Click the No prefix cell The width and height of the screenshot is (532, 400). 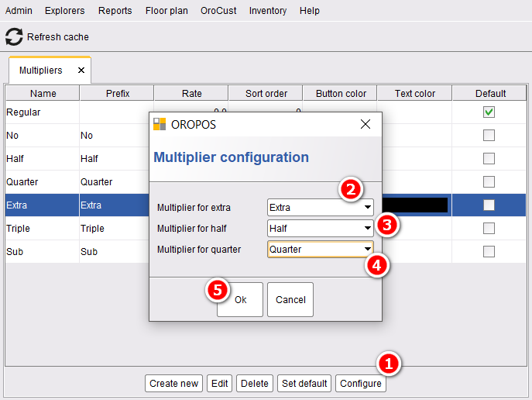pyautogui.click(x=115, y=135)
